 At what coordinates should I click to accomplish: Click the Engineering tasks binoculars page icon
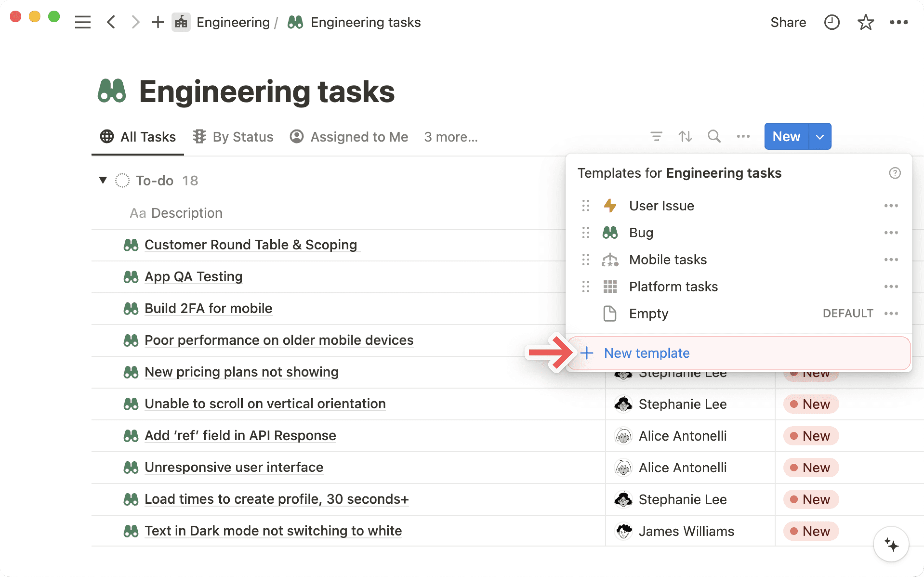296,22
